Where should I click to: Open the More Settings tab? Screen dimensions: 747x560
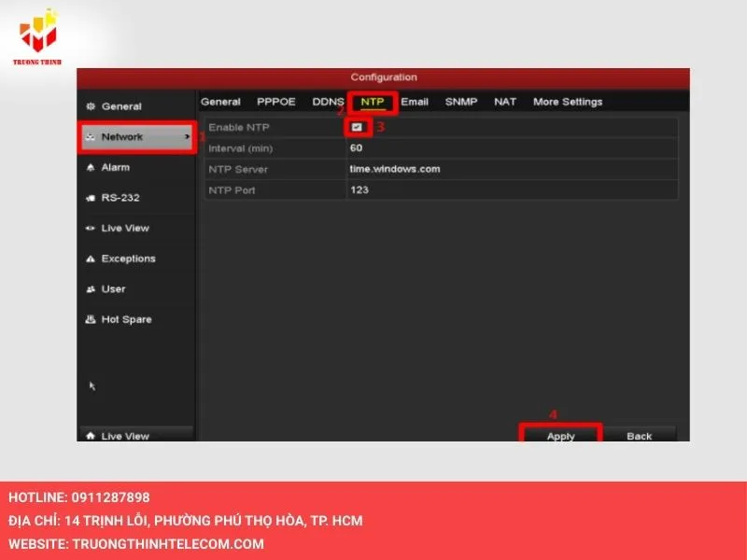(568, 102)
